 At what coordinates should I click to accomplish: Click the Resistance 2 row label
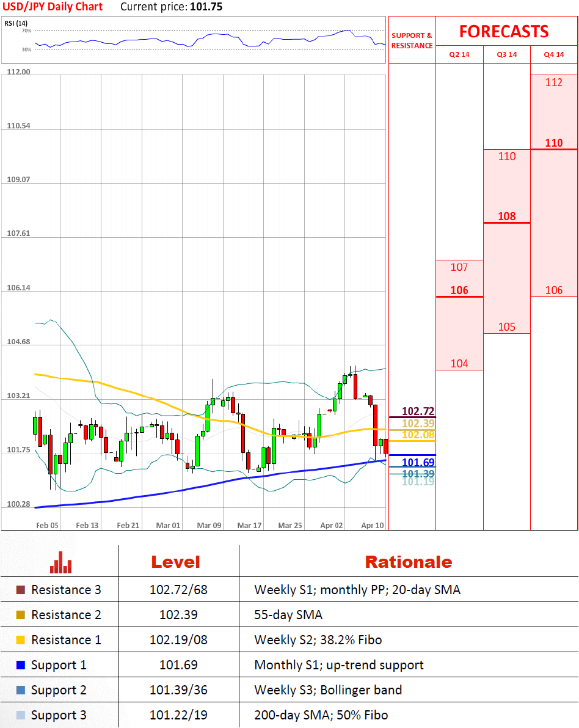click(66, 615)
